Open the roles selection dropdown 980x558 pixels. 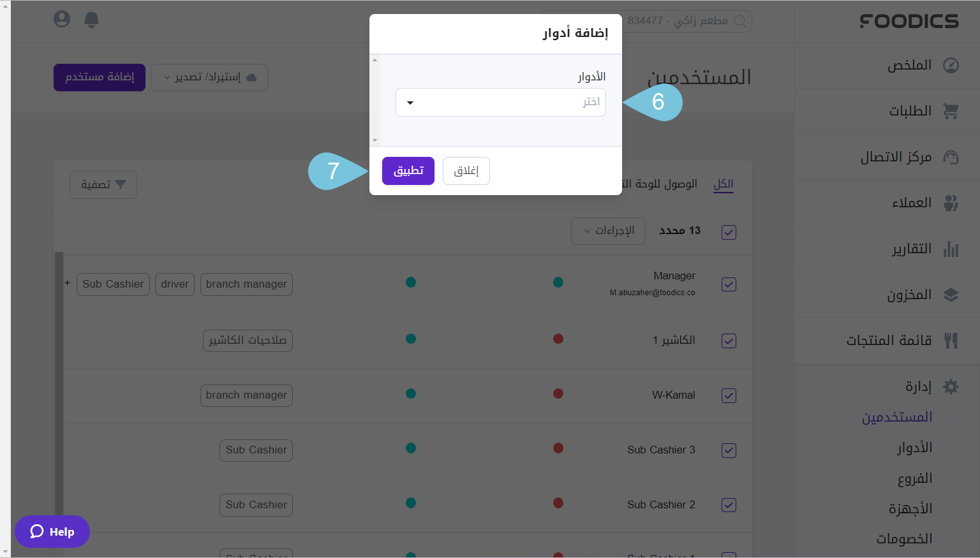pyautogui.click(x=500, y=103)
